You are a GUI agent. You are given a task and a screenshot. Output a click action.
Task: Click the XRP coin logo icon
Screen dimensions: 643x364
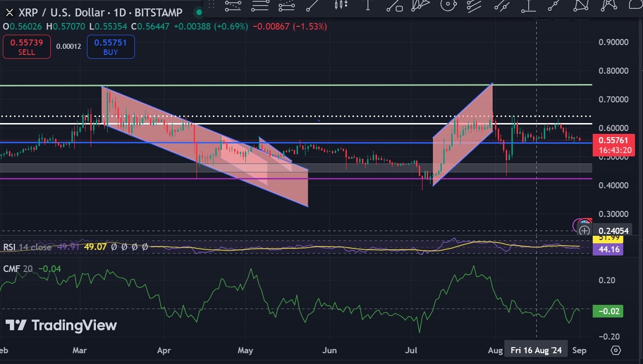click(9, 12)
